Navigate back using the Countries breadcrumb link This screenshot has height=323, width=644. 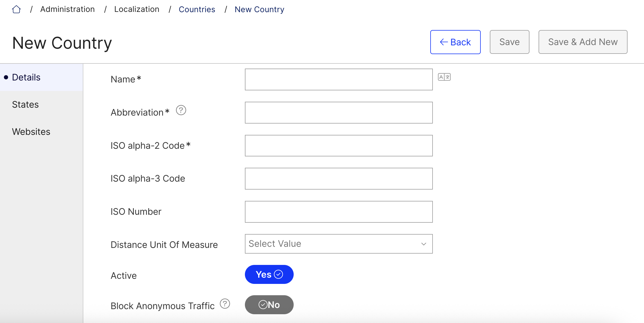(x=197, y=9)
